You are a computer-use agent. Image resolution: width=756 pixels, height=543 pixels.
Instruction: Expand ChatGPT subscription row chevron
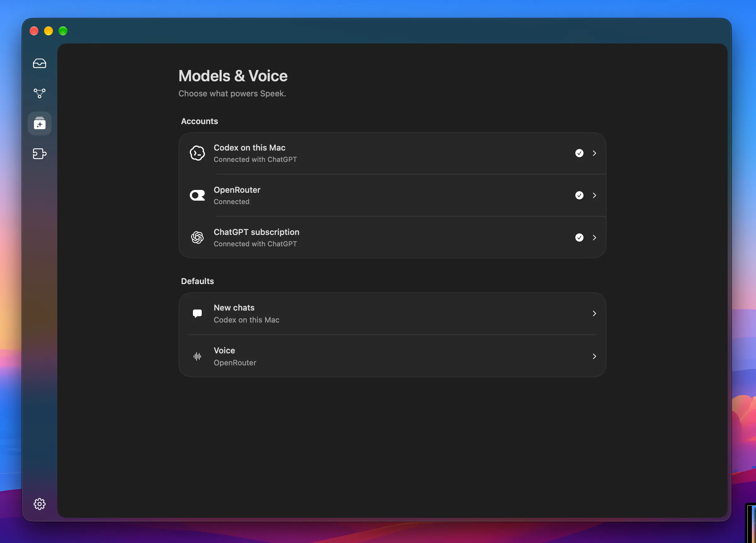594,237
